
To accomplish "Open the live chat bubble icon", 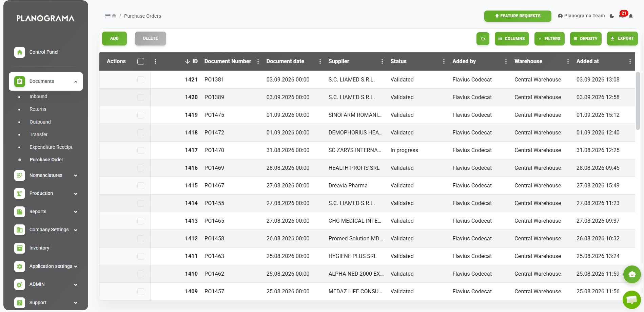I will pos(631,299).
